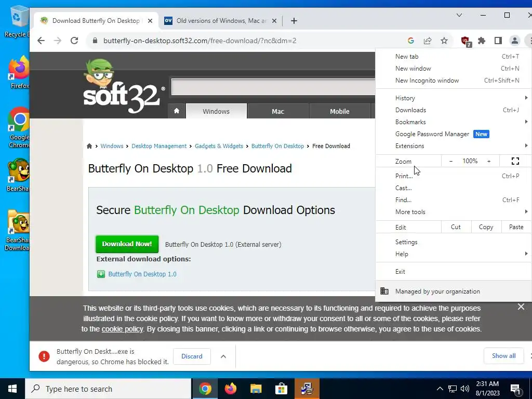The height and width of the screenshot is (399, 532).
Task: Open Google Chrome desktop shortcut
Action: [x=19, y=128]
